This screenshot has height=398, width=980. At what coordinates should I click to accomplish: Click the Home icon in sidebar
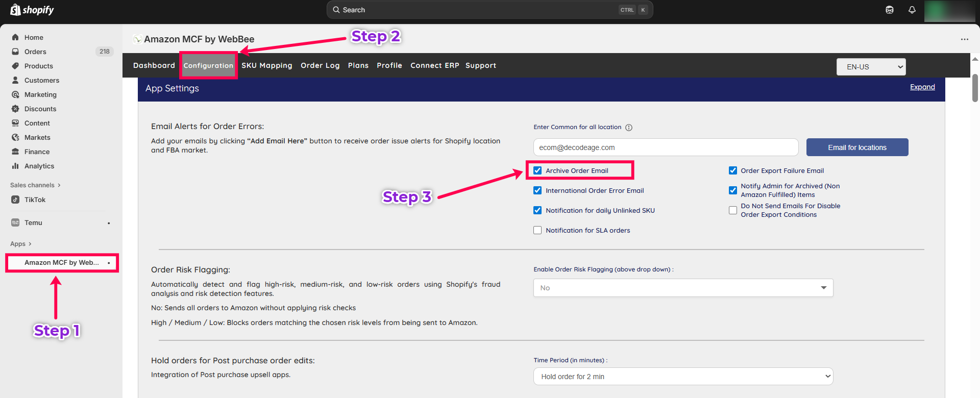click(x=15, y=37)
